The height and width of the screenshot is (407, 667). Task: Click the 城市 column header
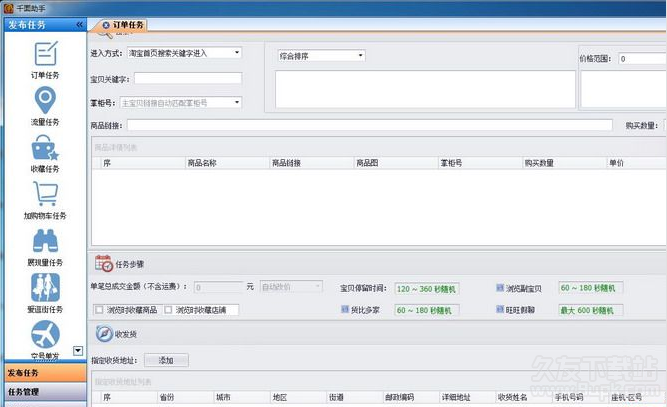tap(242, 397)
